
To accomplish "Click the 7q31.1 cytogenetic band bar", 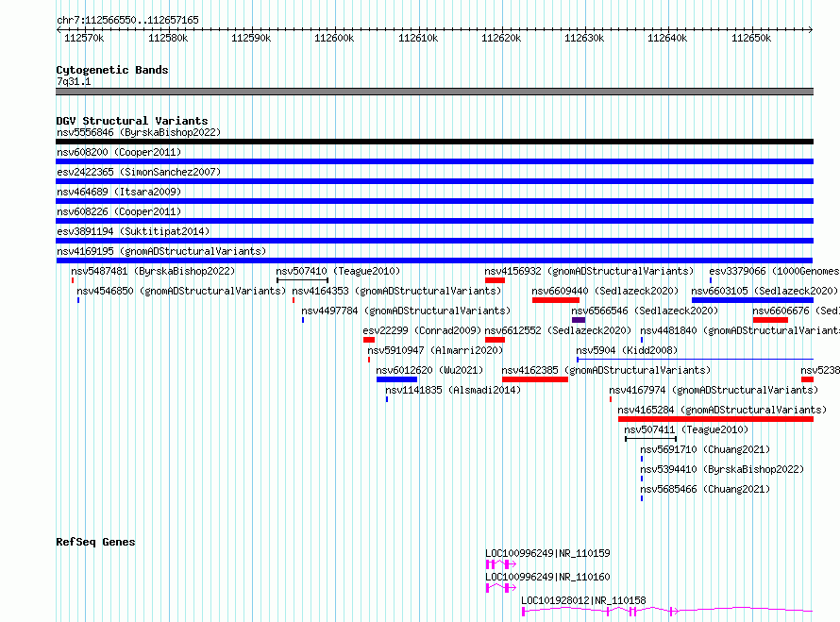I will [434, 92].
